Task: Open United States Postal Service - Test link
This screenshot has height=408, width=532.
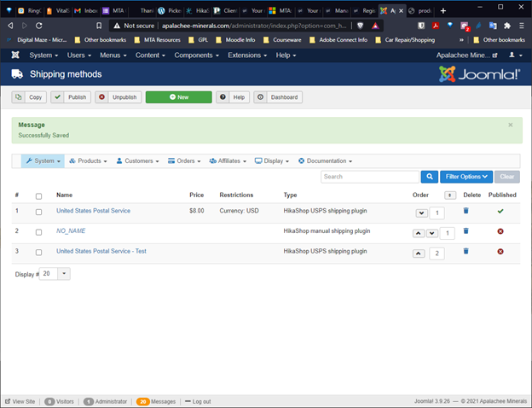Action: coord(101,251)
